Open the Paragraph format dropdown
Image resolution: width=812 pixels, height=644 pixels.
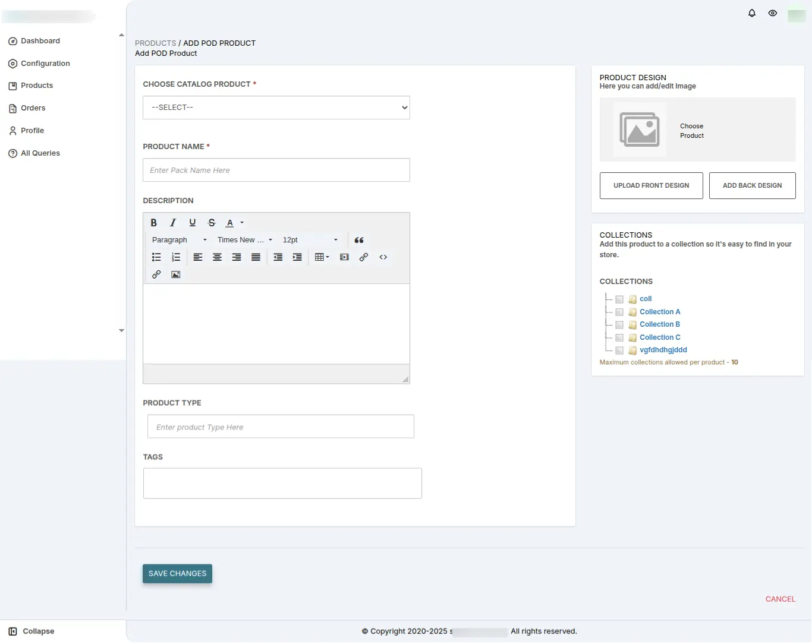coord(180,240)
